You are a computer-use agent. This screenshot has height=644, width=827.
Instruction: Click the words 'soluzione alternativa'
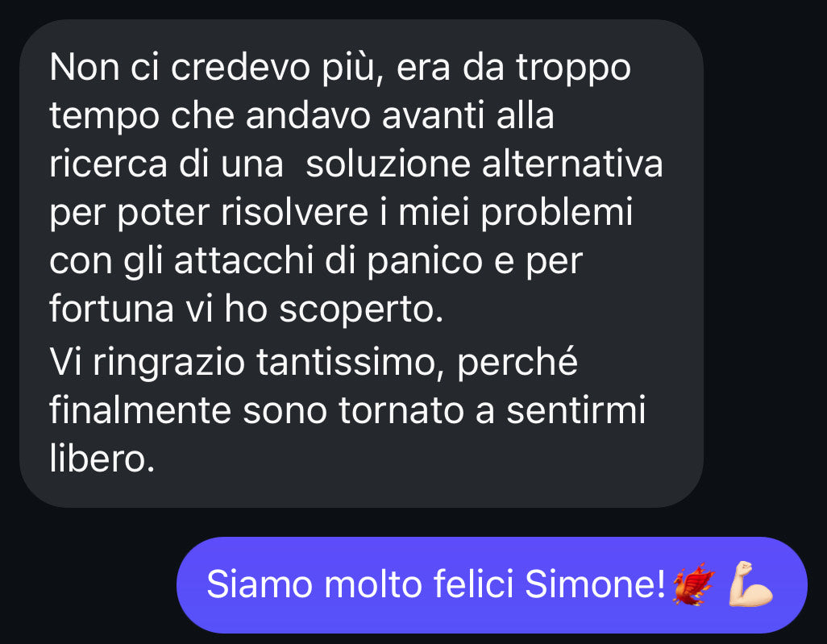(484, 164)
